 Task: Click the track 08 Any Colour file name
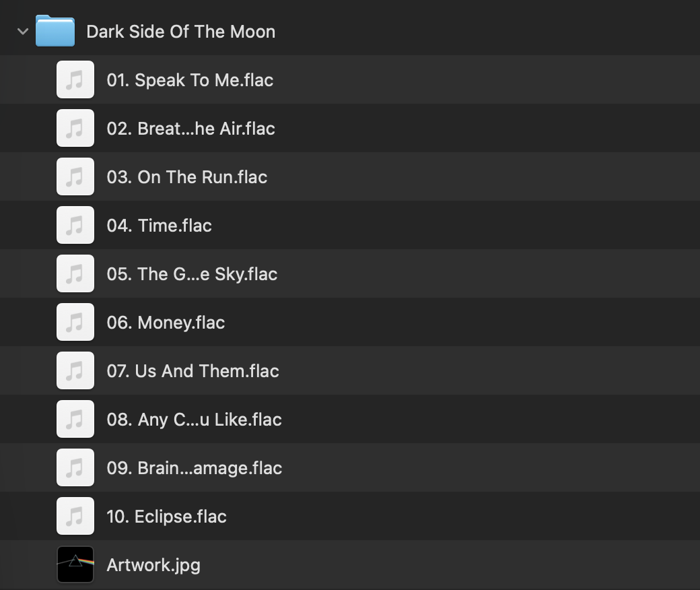[x=194, y=420]
